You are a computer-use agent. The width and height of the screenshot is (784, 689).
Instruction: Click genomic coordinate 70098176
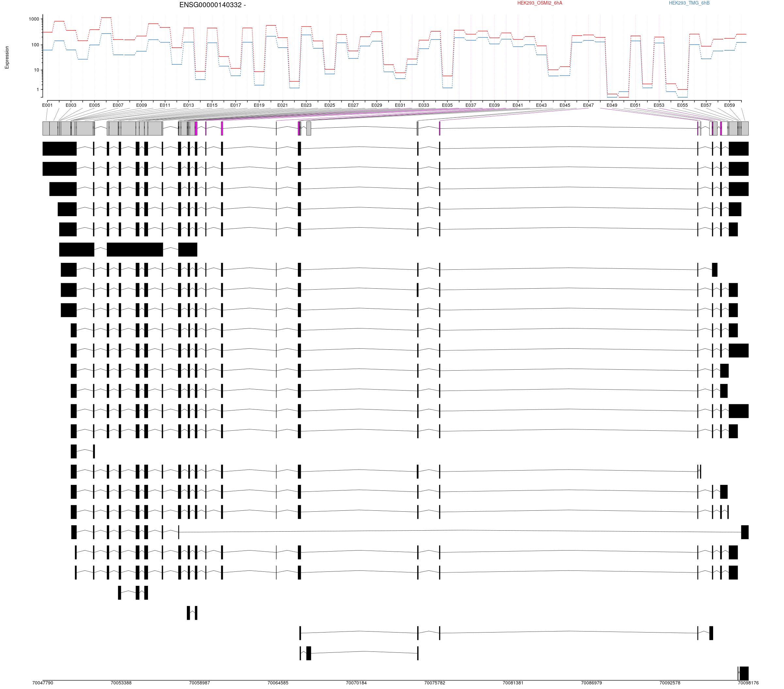pyautogui.click(x=748, y=683)
